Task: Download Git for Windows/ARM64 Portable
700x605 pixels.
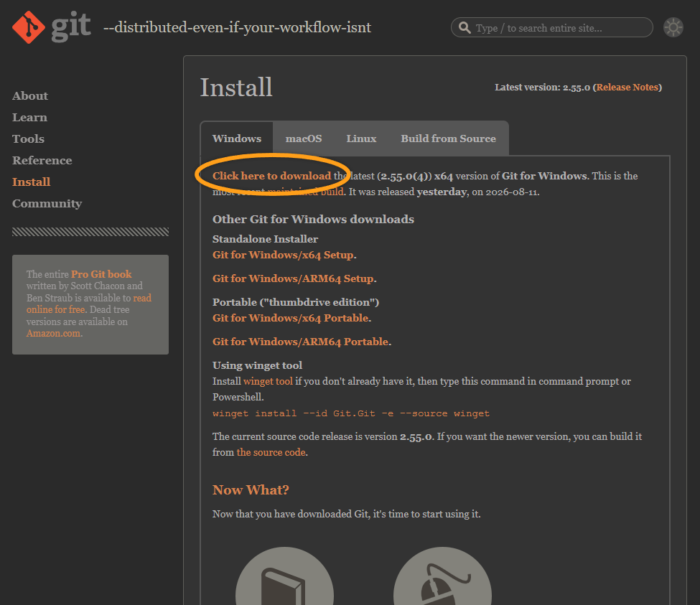Action: 300,342
